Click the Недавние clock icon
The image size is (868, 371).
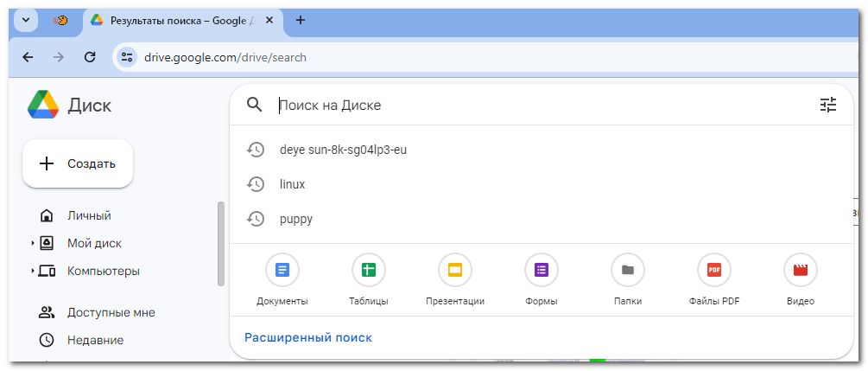pos(47,340)
